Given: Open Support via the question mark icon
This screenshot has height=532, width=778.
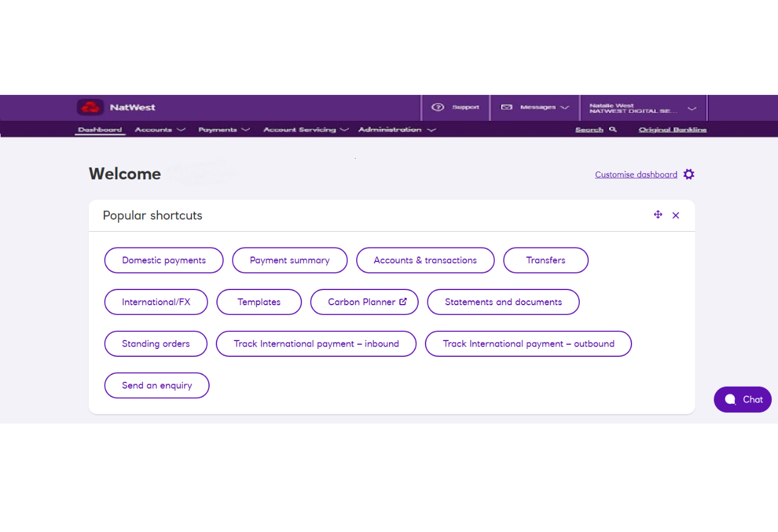Looking at the screenshot, I should point(438,108).
